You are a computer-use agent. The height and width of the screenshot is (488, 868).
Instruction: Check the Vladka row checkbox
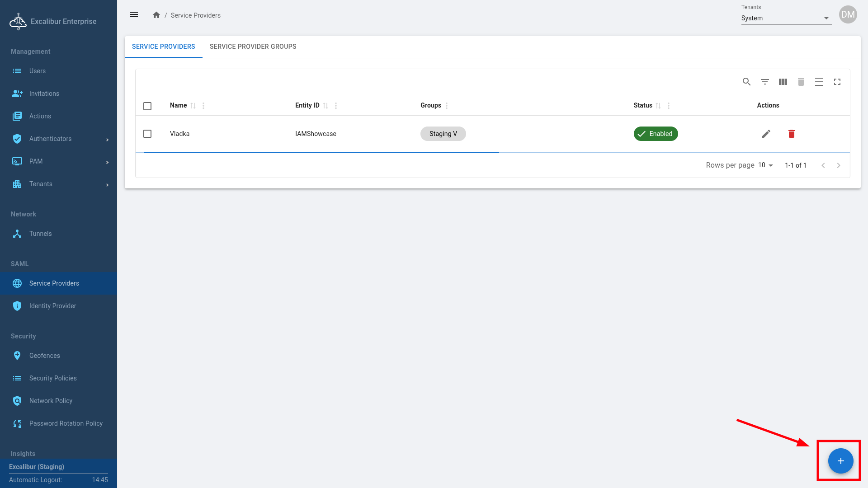147,134
